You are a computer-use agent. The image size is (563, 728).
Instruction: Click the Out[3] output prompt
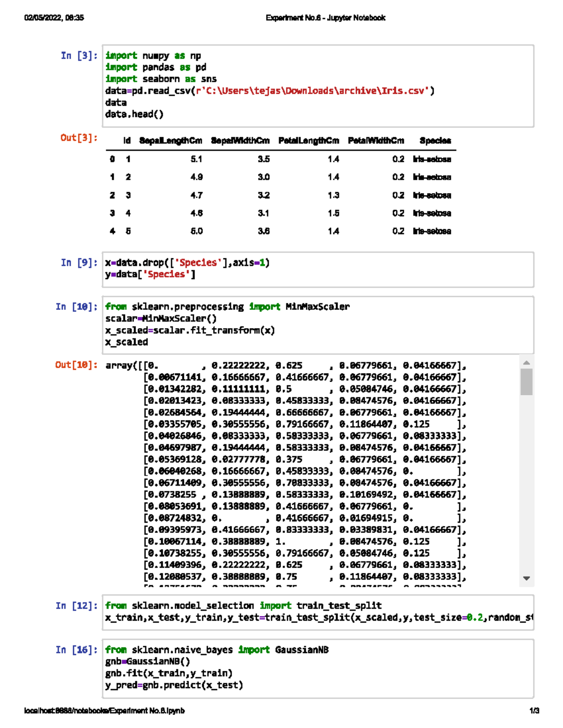click(78, 137)
